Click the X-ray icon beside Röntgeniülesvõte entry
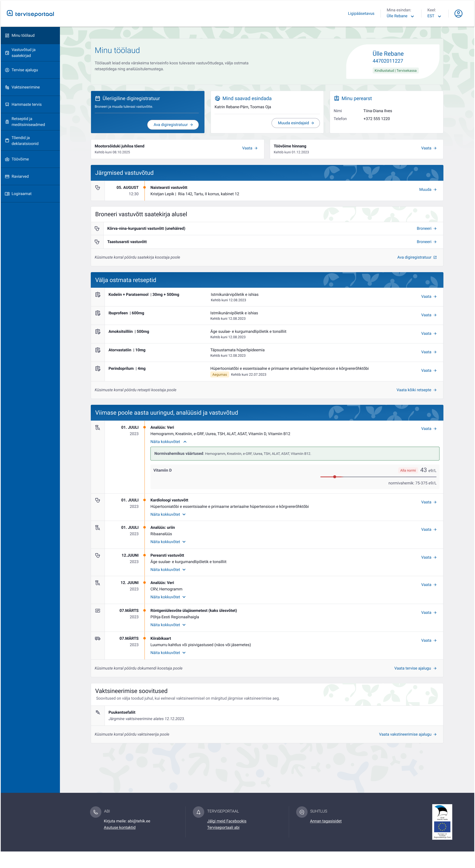Image resolution: width=475 pixels, height=868 pixels. point(98,611)
